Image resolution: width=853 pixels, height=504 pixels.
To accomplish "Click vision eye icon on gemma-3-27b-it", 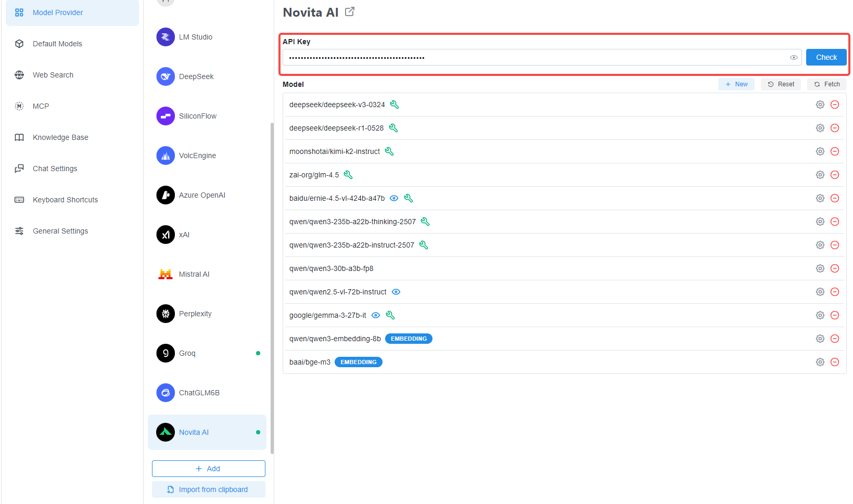I will pos(376,315).
